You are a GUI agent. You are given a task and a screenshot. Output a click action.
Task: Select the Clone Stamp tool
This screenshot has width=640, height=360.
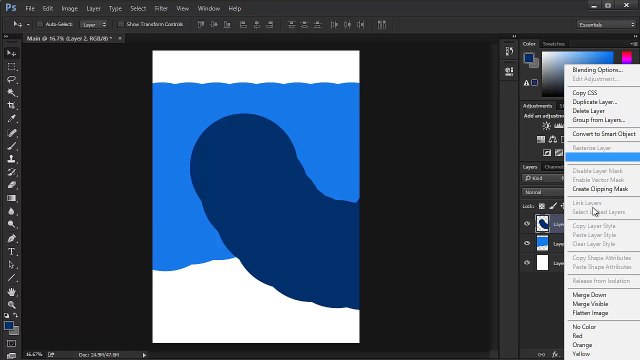coord(11,159)
